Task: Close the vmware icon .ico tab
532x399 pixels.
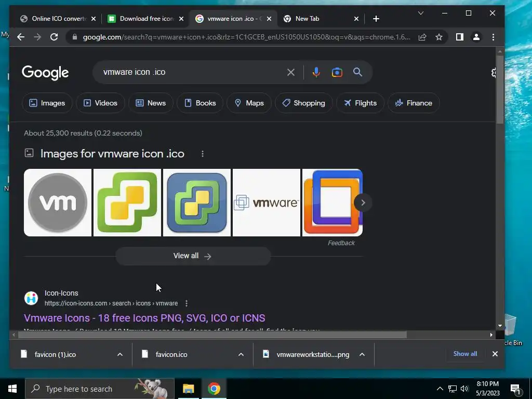Action: pyautogui.click(x=269, y=19)
